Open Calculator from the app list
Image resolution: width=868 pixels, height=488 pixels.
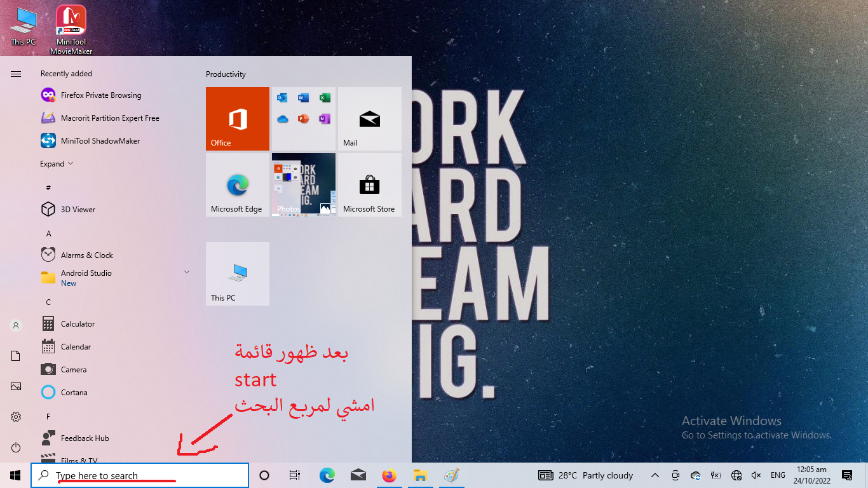[x=78, y=324]
